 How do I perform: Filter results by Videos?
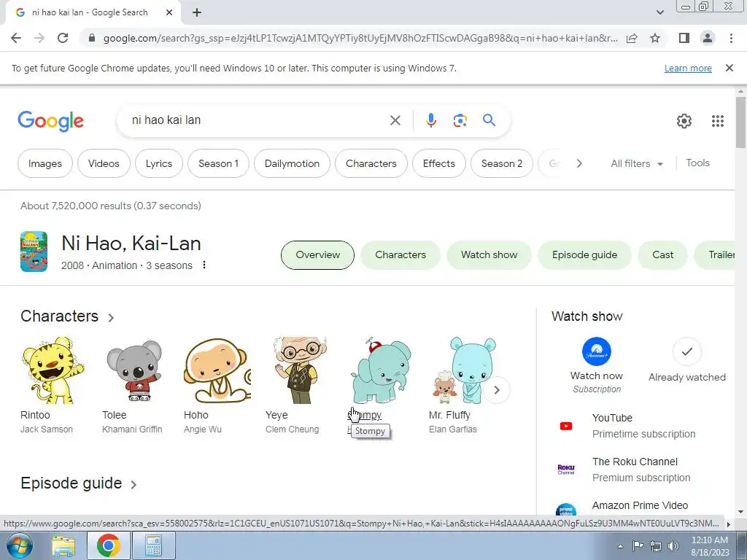click(104, 163)
